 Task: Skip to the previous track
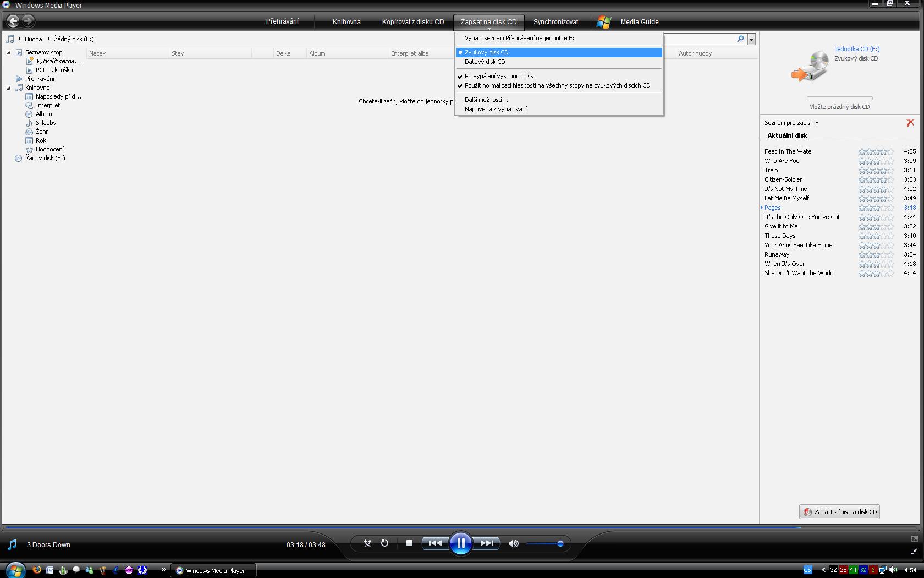click(x=435, y=543)
